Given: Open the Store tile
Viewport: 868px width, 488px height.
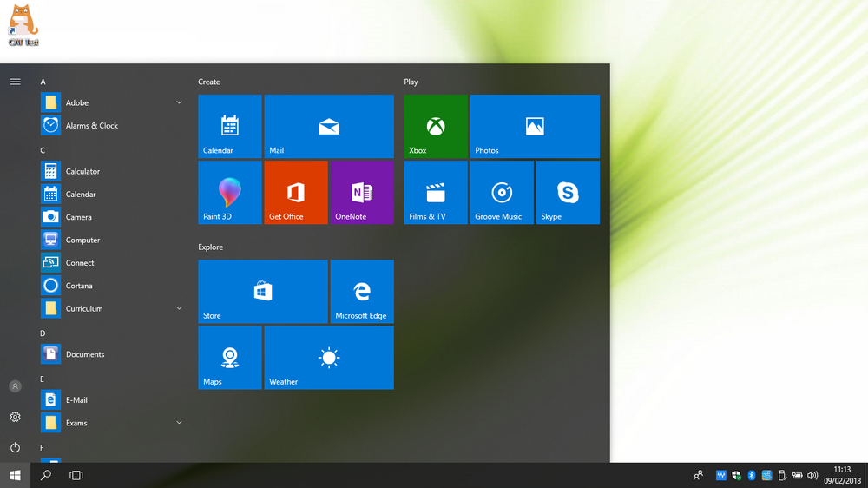Looking at the screenshot, I should [263, 292].
